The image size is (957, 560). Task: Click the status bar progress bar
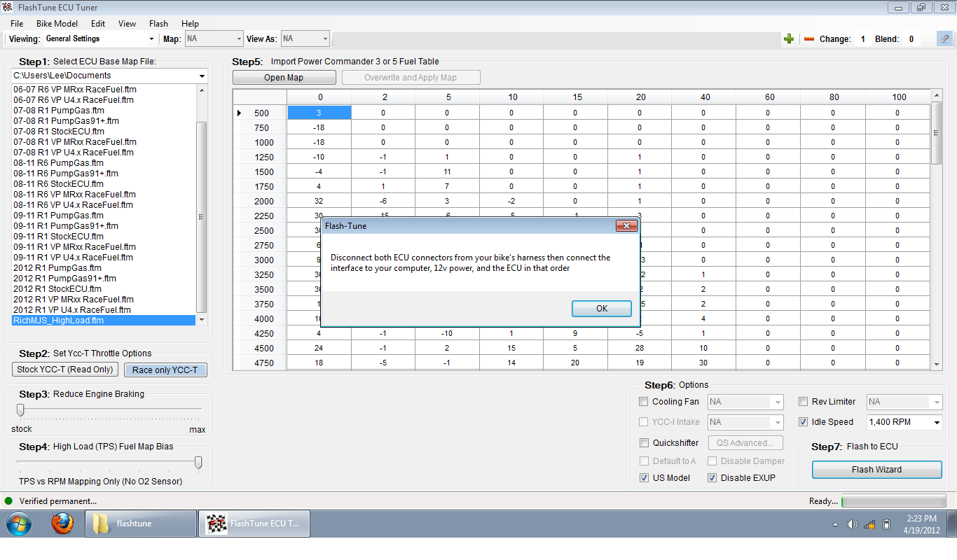[x=893, y=501]
